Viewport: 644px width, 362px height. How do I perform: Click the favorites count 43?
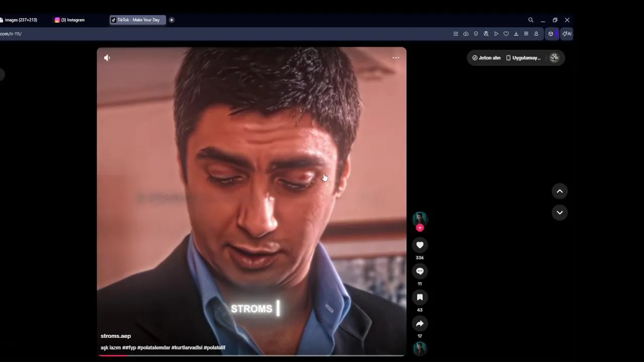click(420, 310)
